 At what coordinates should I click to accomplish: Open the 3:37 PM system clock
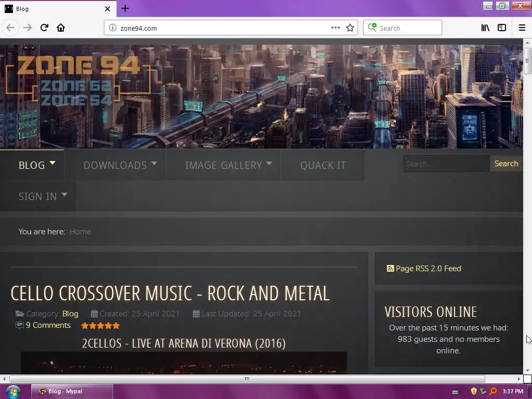click(x=513, y=391)
